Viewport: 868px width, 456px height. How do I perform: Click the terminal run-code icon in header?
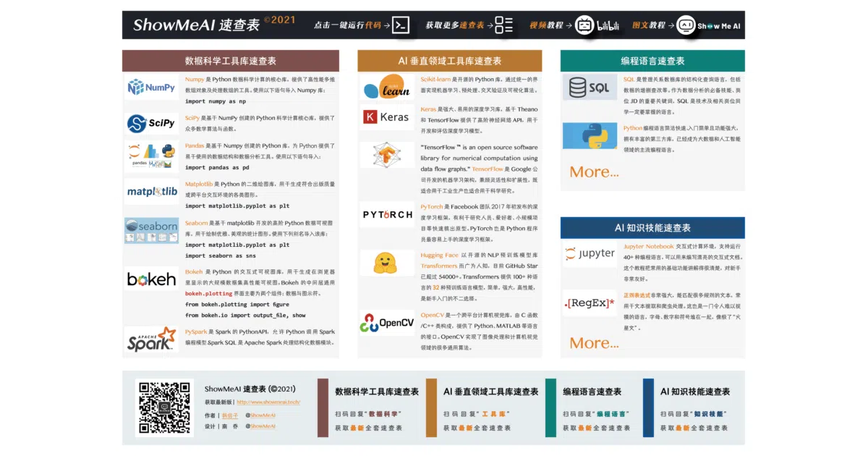[401, 25]
